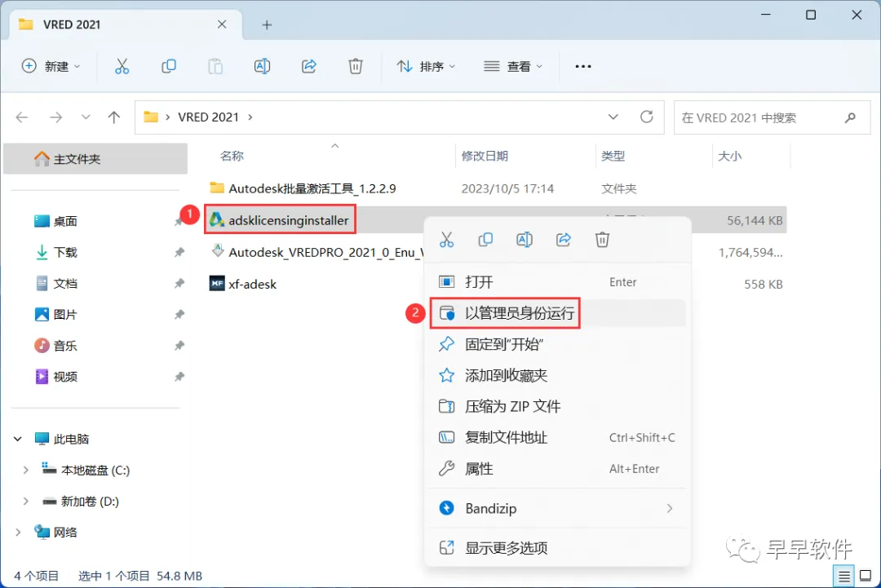Open the three-dot more options menu
881x588 pixels.
click(x=582, y=66)
